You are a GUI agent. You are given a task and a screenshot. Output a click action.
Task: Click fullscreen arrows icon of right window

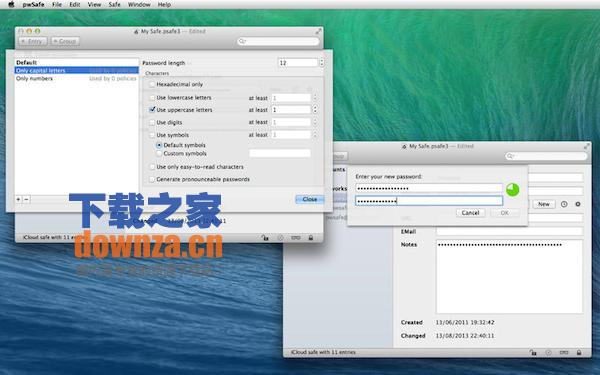[x=586, y=146]
